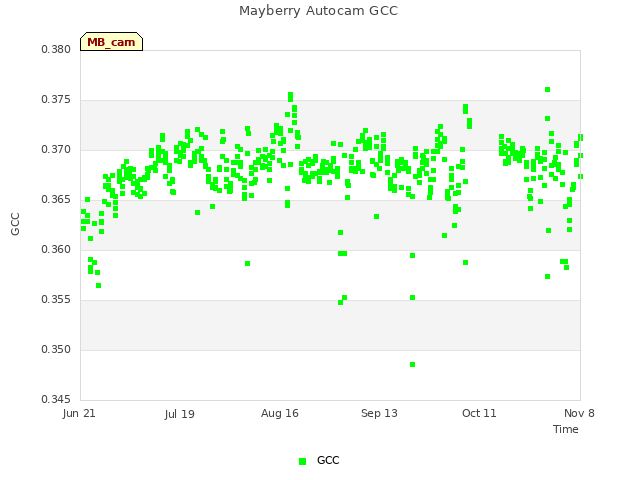Click the Y-axis value 0.345
The height and width of the screenshot is (480, 640).
point(56,399)
